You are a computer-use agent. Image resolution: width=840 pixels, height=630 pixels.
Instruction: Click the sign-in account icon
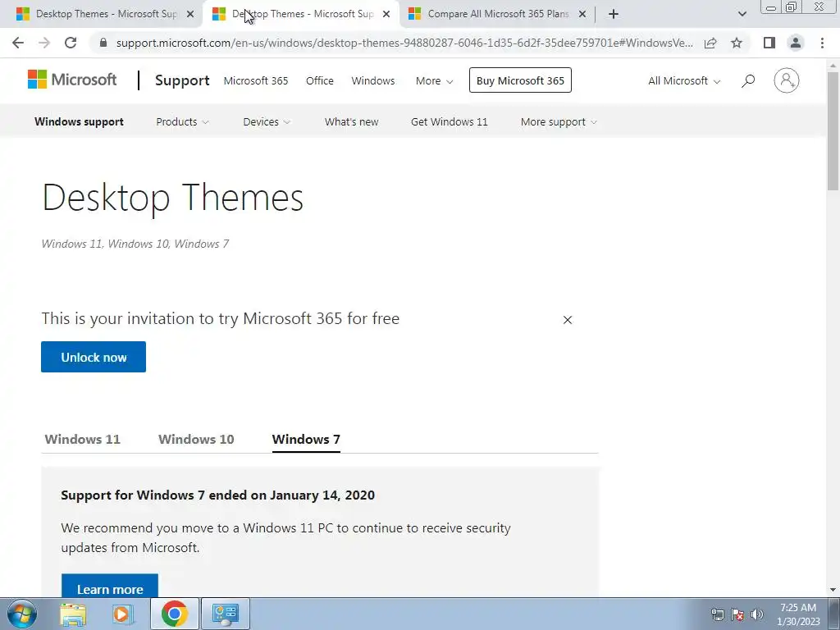pyautogui.click(x=787, y=81)
